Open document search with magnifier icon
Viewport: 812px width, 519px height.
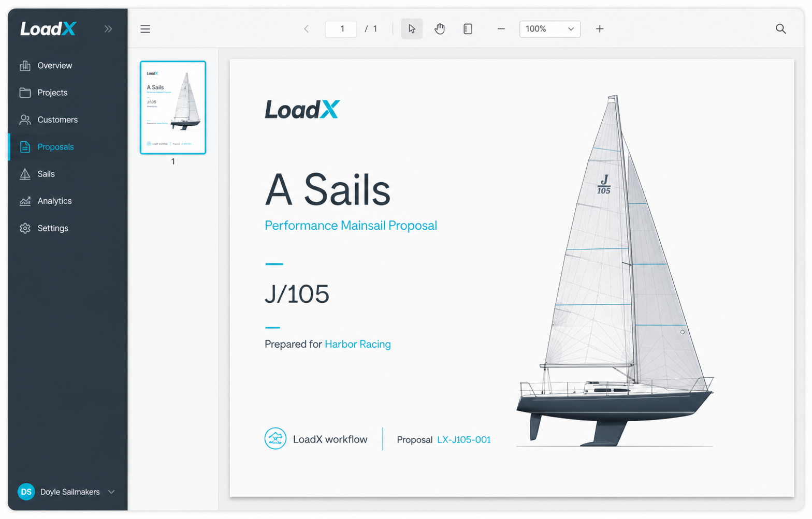[781, 29]
